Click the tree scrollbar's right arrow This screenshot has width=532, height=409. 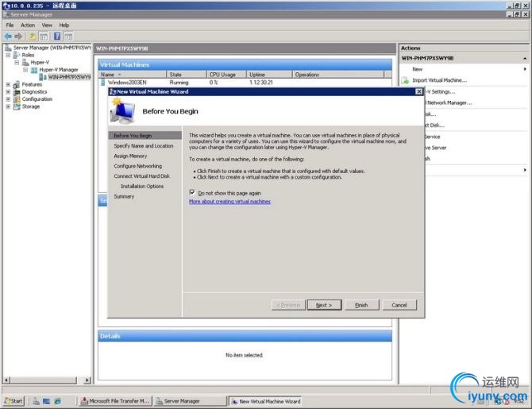[87, 380]
